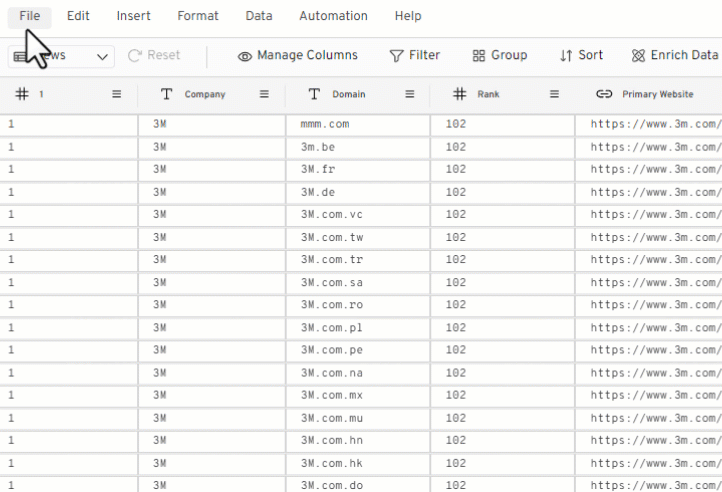722x492 pixels.
Task: Select Rank cell in mmm.com row
Action: tap(503, 124)
